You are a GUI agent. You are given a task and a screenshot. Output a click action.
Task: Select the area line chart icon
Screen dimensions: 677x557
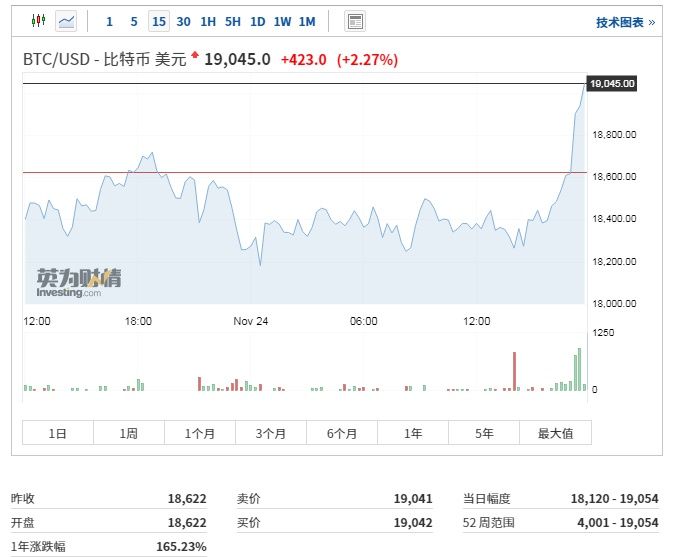point(66,21)
